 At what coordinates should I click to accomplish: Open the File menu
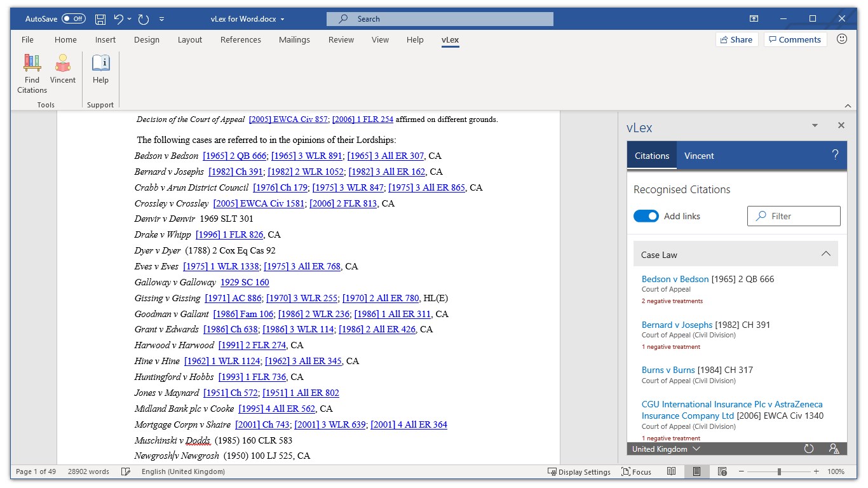(27, 39)
